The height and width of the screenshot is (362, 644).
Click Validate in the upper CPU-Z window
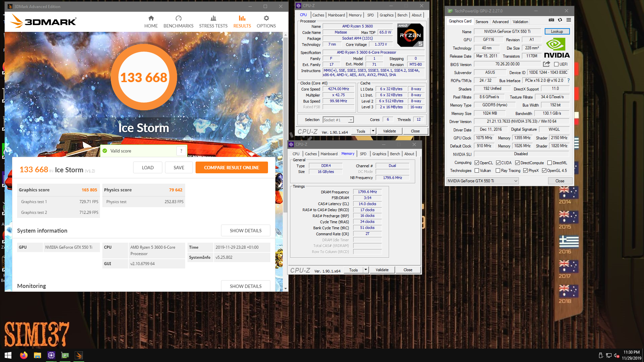point(389,131)
